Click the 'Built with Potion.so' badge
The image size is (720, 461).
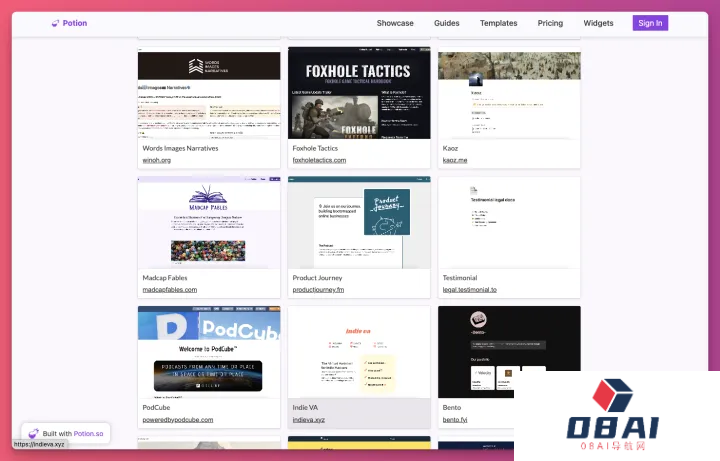66,433
